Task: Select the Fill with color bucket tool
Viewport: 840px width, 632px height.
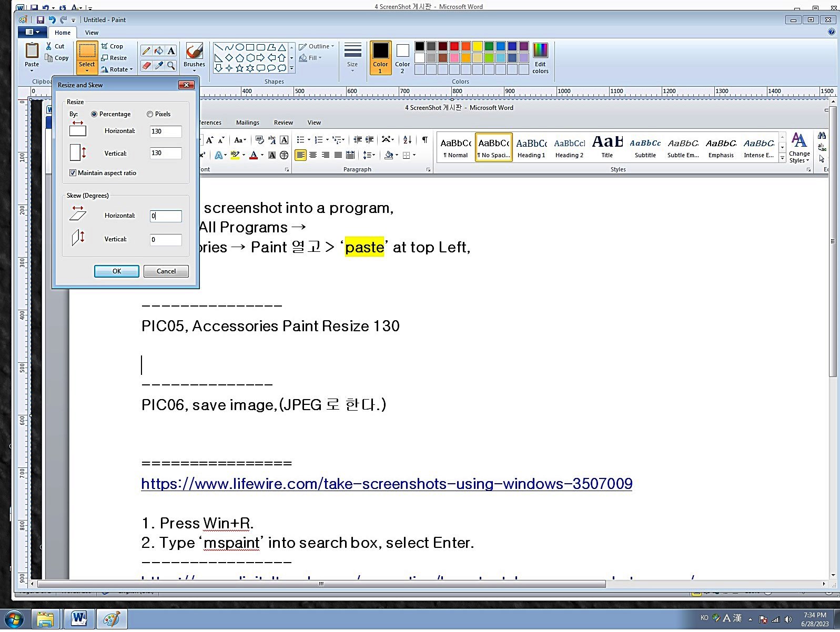Action: pos(158,51)
